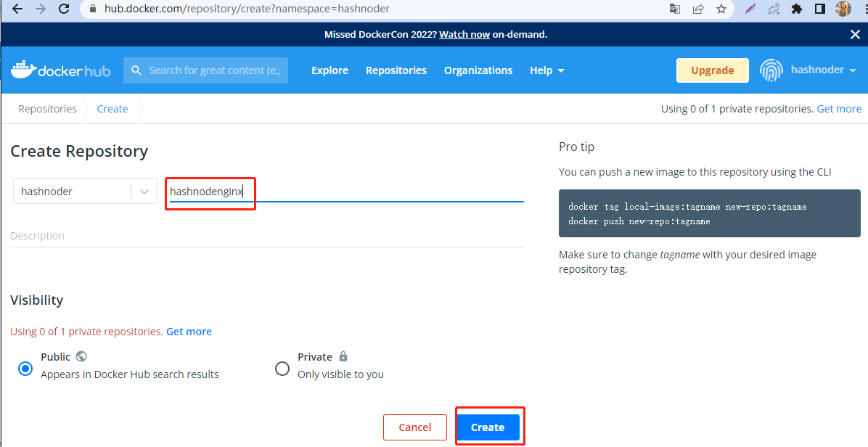Open the hashnoder namespace dropdown
Screen dimensions: 868x447
click(85, 192)
